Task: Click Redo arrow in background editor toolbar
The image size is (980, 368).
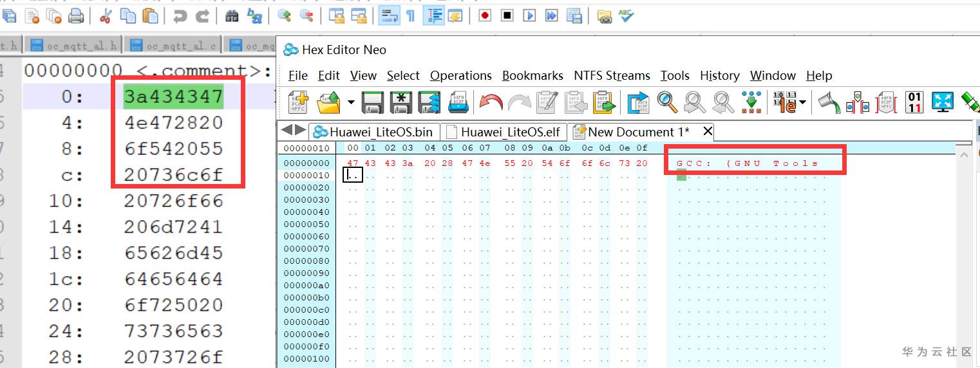Action: (202, 15)
